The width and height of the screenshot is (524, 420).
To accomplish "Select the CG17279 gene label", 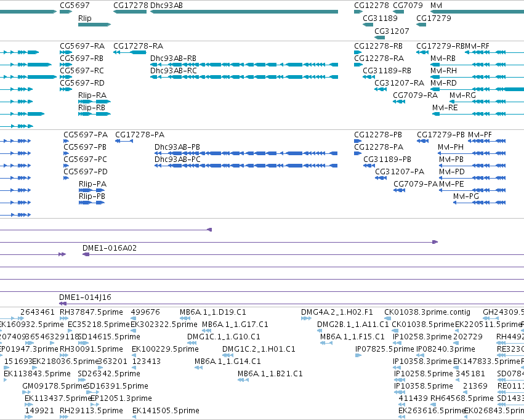I will pos(433,18).
